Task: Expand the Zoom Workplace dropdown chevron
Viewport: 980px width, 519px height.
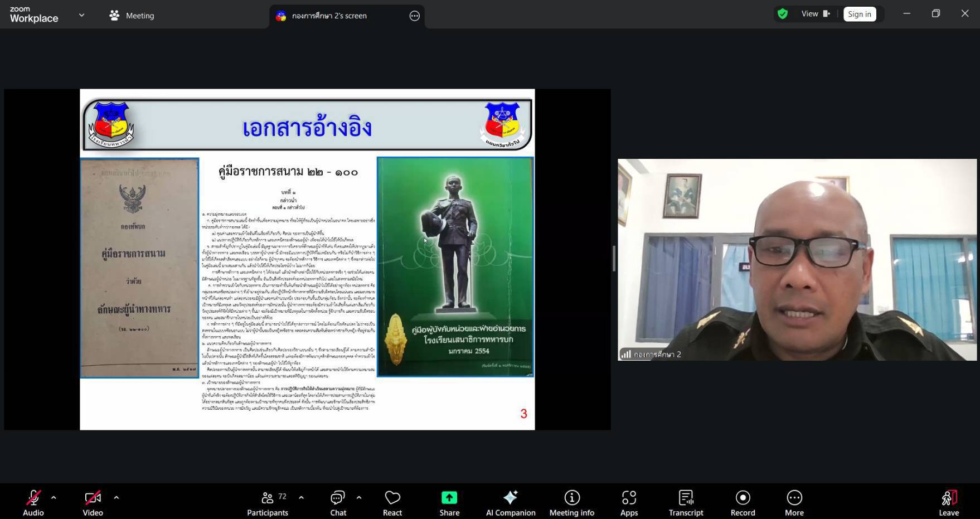Action: [81, 15]
